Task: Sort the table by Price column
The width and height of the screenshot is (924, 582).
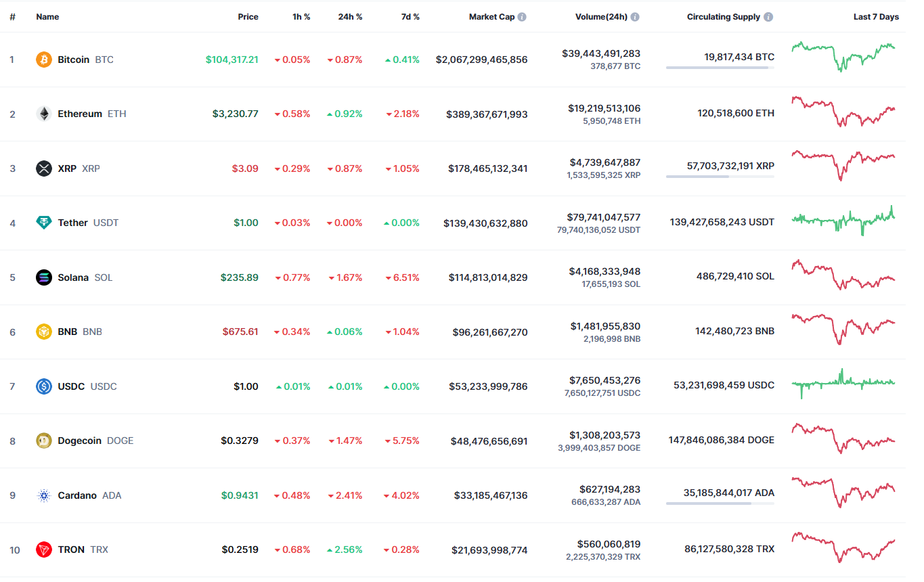Action: click(x=248, y=17)
